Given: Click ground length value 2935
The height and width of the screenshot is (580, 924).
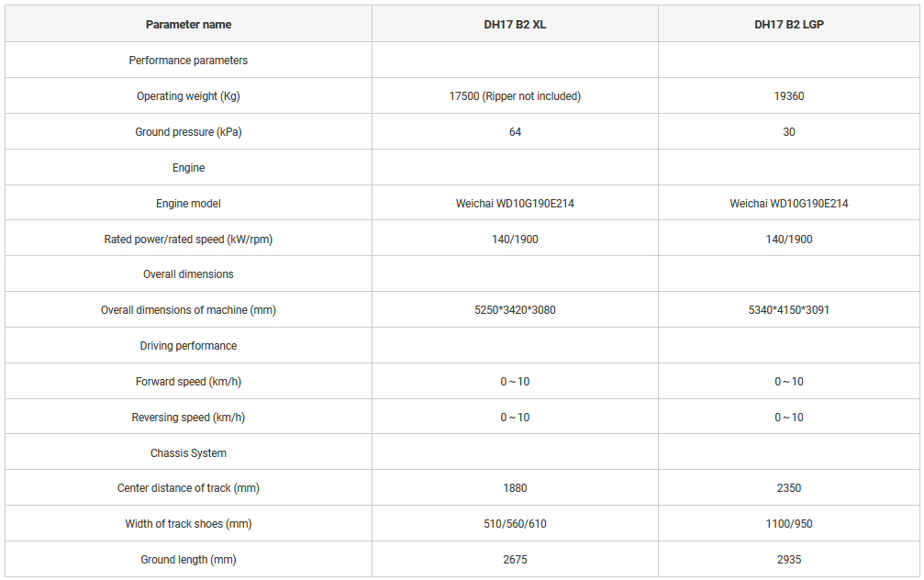Looking at the screenshot, I should tap(789, 560).
